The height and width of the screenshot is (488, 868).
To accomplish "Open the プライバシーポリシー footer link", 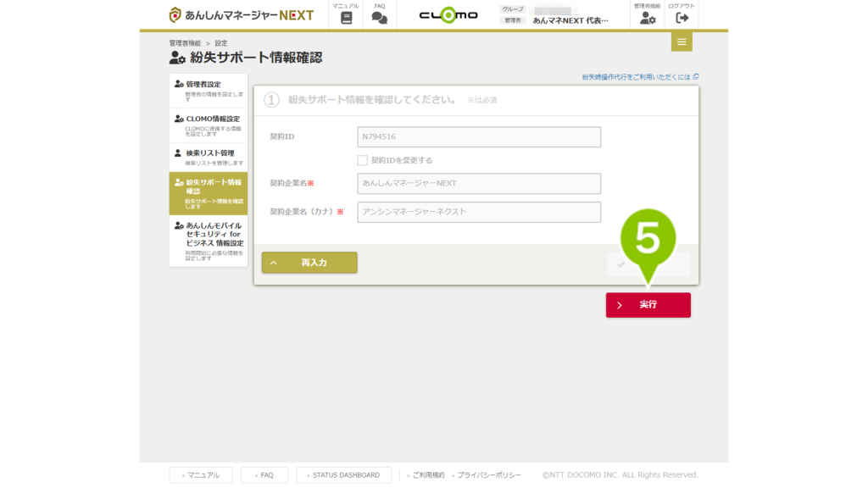I will [489, 475].
